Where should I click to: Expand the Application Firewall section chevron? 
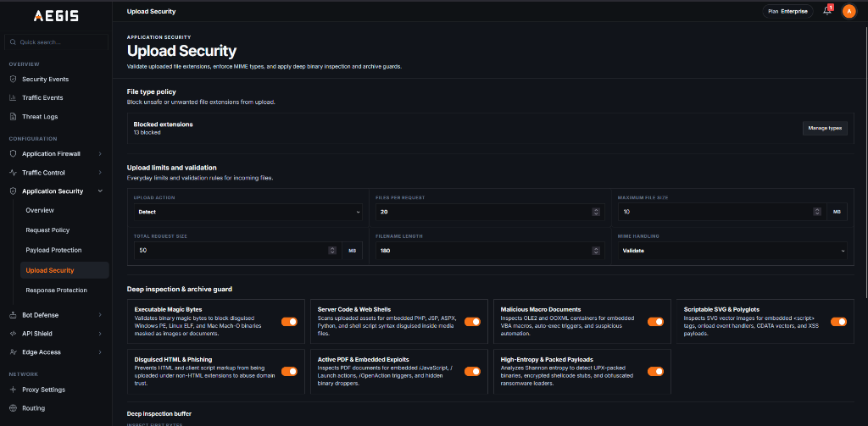pos(100,154)
